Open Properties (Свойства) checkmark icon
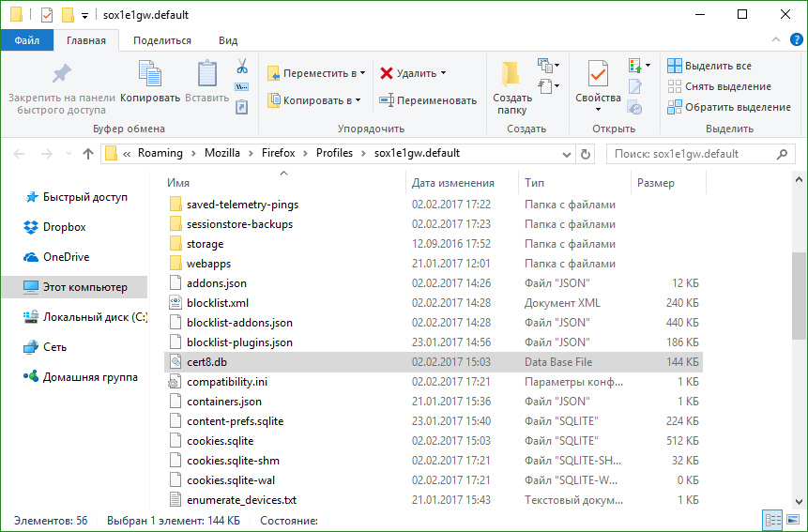 pyautogui.click(x=598, y=75)
